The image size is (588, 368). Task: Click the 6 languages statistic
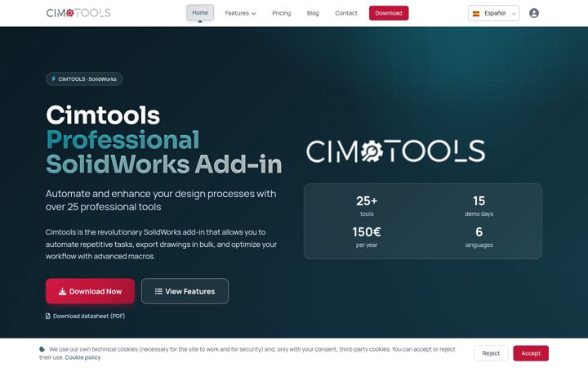pyautogui.click(x=479, y=237)
